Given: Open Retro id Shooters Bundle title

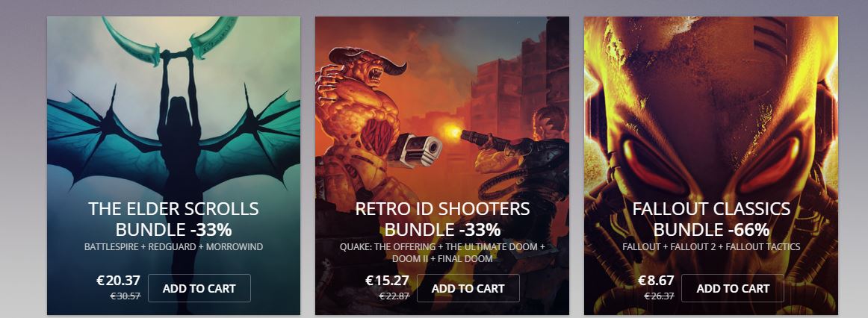Looking at the screenshot, I should (442, 219).
